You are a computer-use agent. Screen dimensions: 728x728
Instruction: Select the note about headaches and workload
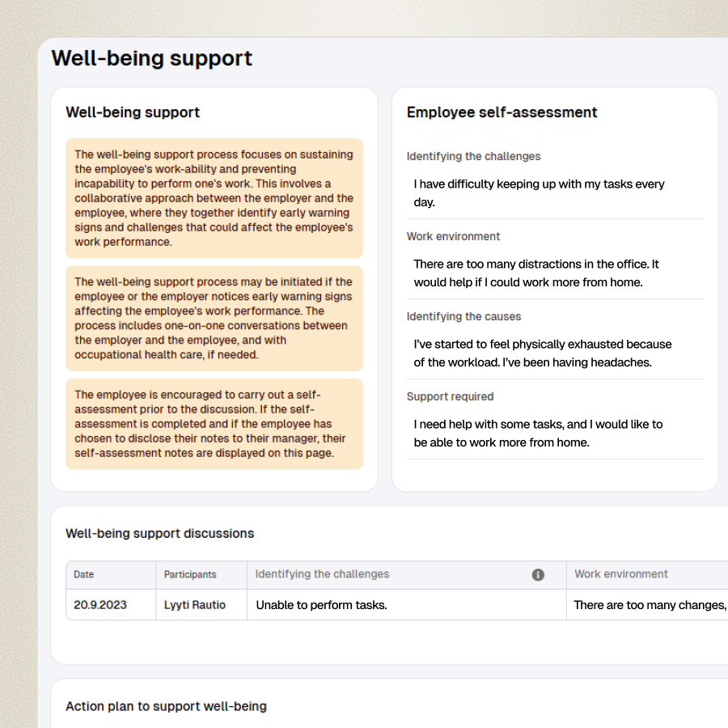[542, 353]
